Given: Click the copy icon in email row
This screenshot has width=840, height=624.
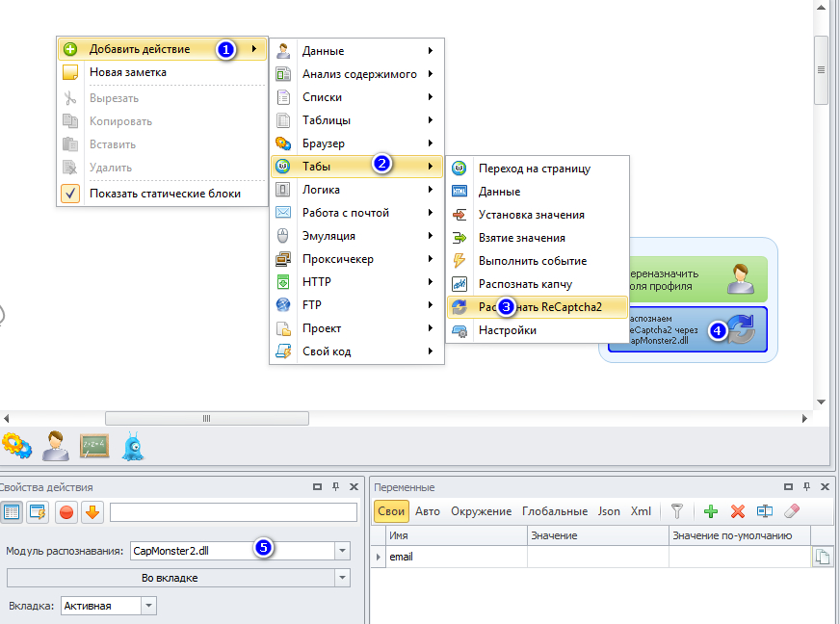Looking at the screenshot, I should point(823,557).
